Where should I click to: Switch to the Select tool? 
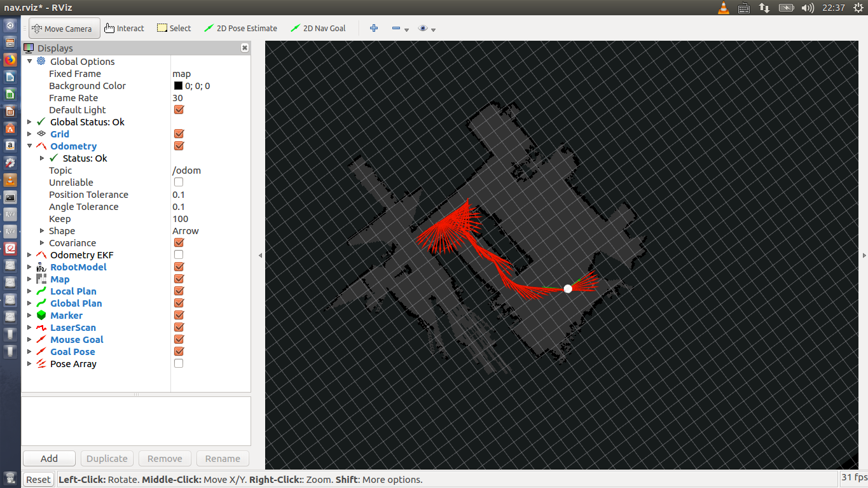pos(173,28)
